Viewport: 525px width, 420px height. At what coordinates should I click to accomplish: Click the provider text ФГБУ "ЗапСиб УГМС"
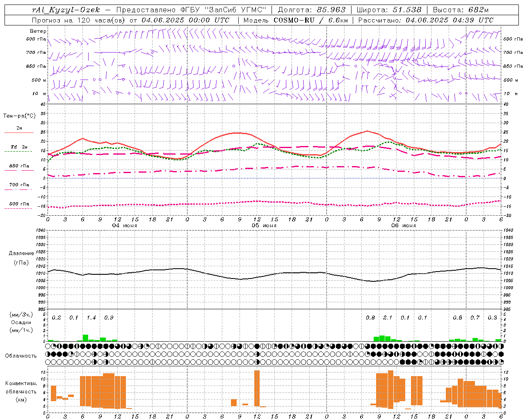tap(223, 10)
